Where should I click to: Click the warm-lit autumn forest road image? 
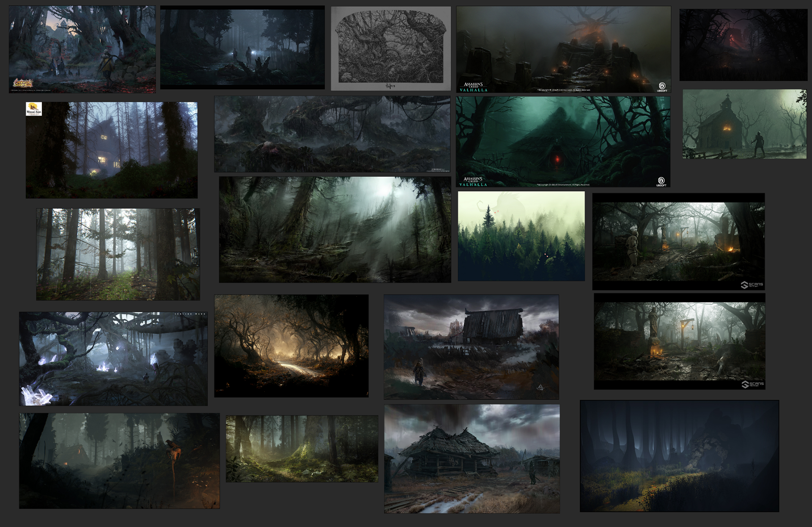(291, 346)
